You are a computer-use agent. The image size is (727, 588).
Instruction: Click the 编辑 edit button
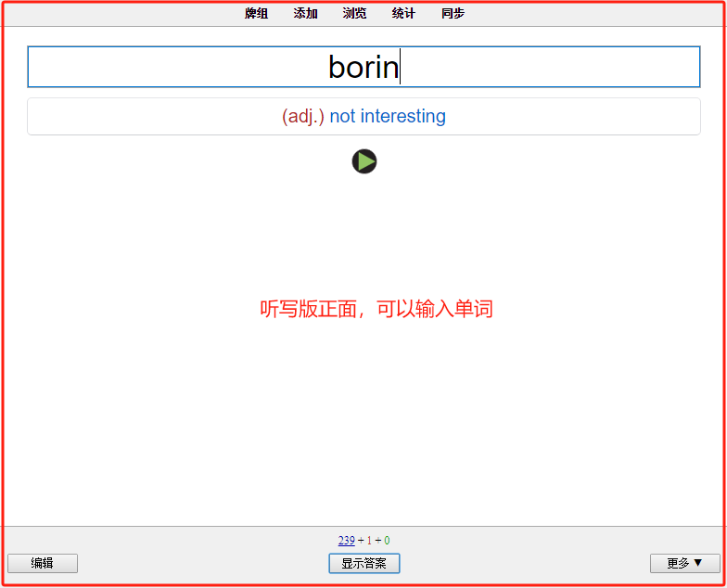[43, 564]
